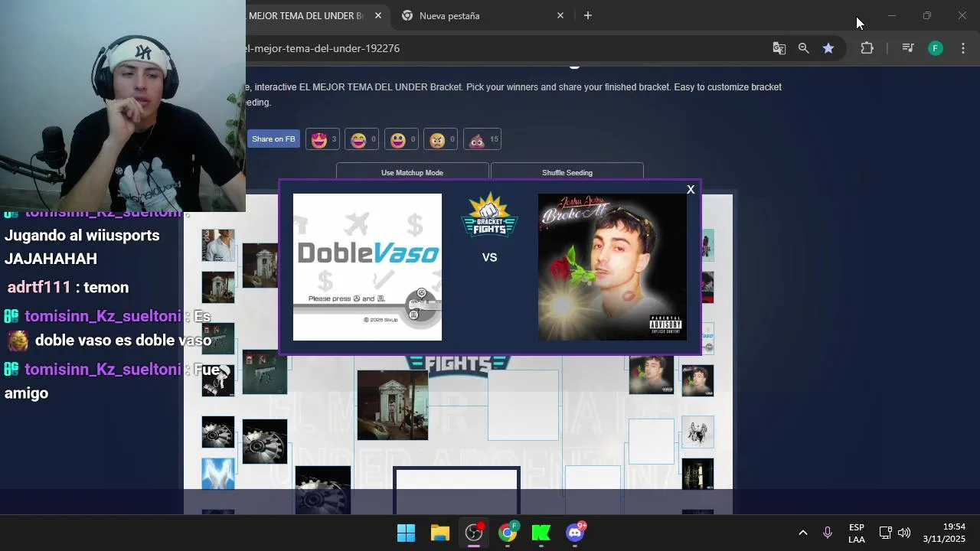Switch to Nueva pestaña tab
Viewport: 980px width, 551px height.
482,15
